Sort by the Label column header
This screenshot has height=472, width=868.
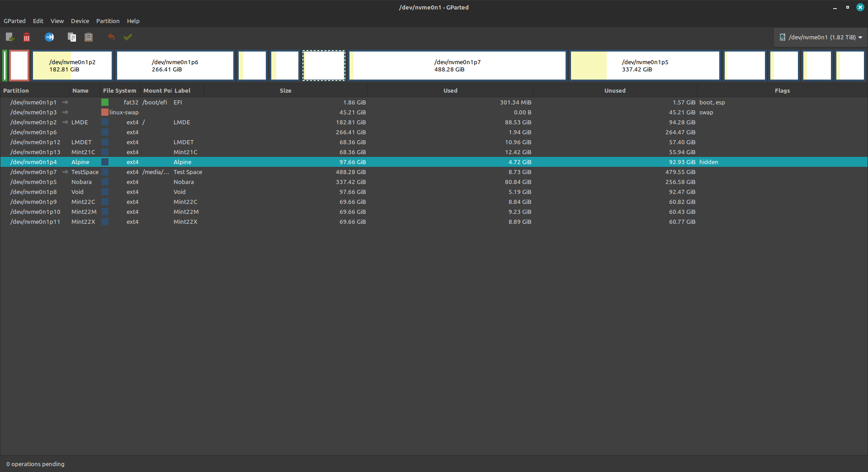coord(188,90)
